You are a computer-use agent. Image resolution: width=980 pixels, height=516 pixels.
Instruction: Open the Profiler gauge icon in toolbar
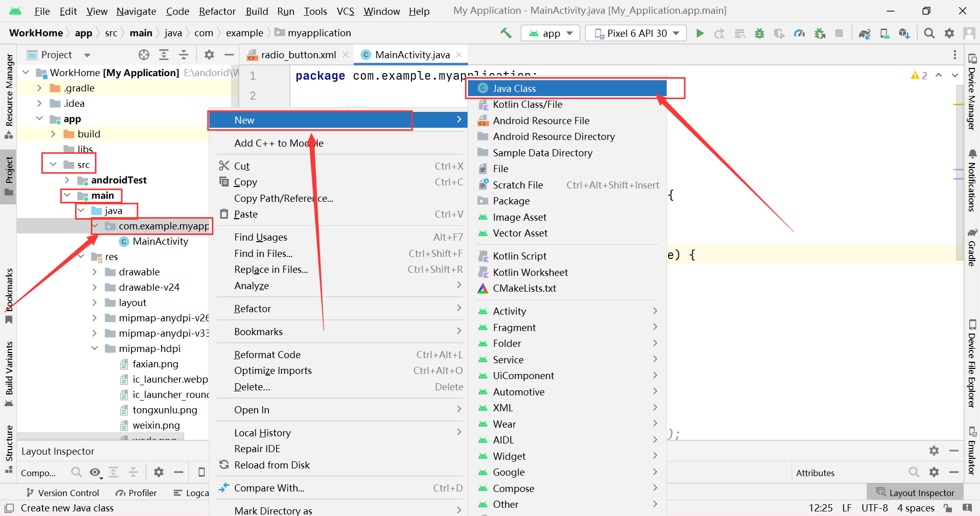coord(799,33)
